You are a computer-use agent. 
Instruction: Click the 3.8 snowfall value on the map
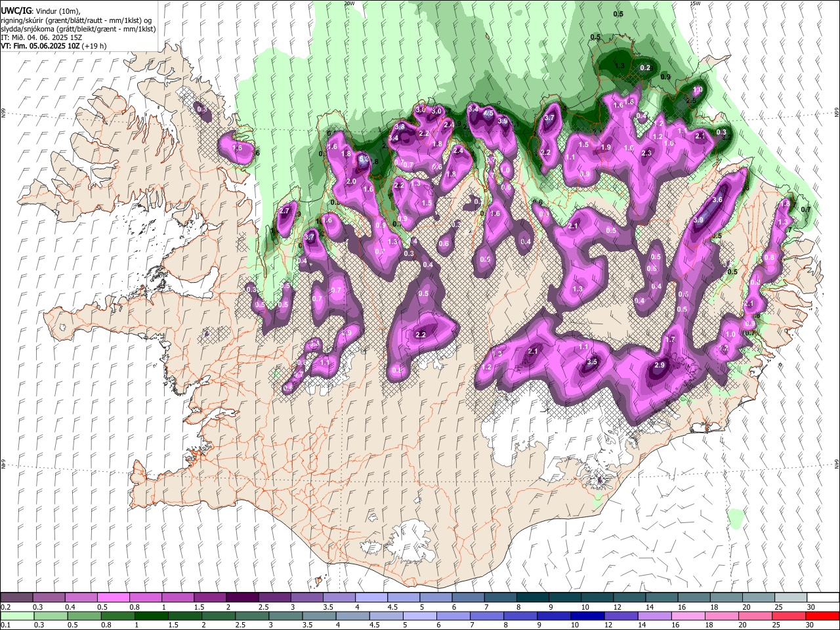400,127
